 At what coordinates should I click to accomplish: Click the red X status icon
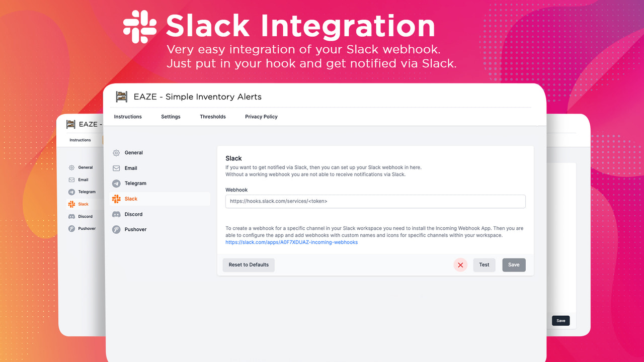click(460, 264)
